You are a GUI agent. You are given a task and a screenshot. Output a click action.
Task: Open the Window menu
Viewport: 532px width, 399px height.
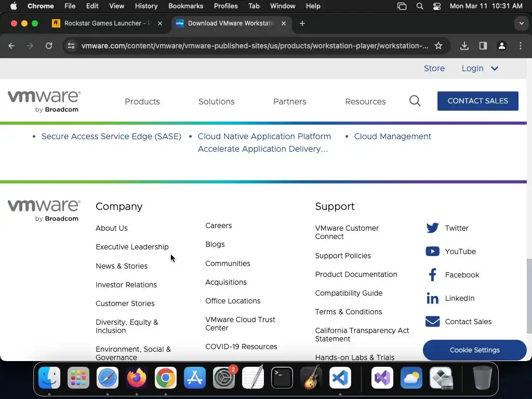[283, 6]
